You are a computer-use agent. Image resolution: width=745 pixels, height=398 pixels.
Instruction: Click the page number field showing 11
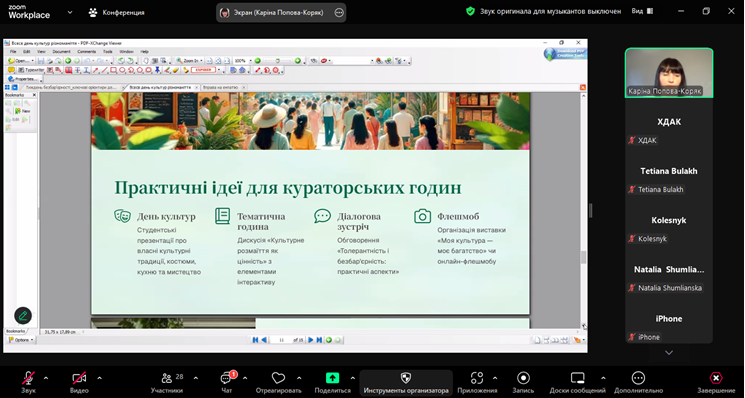tap(281, 340)
